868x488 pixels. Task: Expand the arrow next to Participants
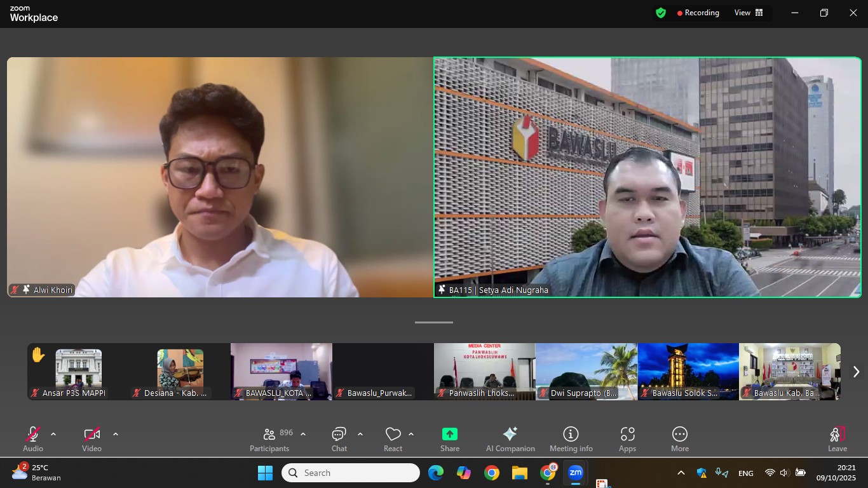coord(303,434)
